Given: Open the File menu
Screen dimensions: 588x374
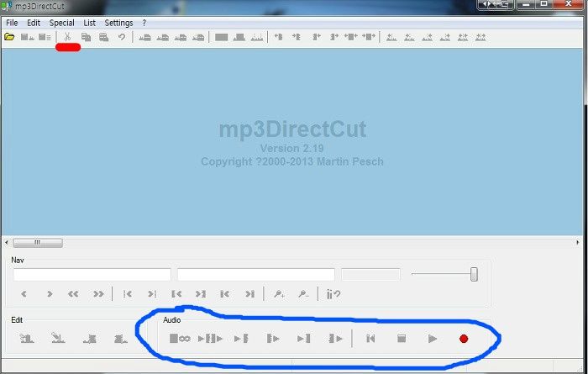Looking at the screenshot, I should point(12,23).
